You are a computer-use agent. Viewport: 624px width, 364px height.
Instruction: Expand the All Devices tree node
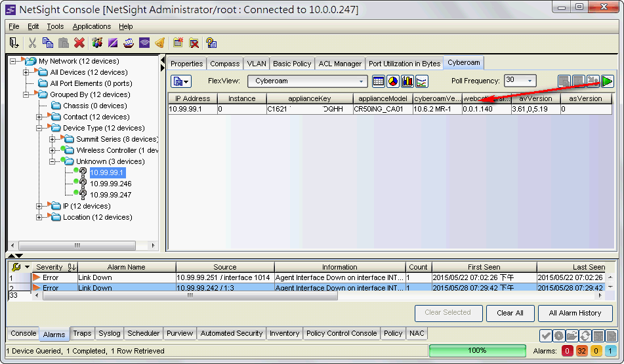[26, 72]
